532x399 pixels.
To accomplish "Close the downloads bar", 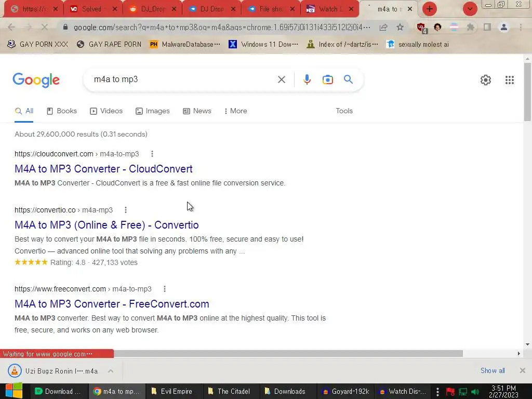I will (523, 370).
